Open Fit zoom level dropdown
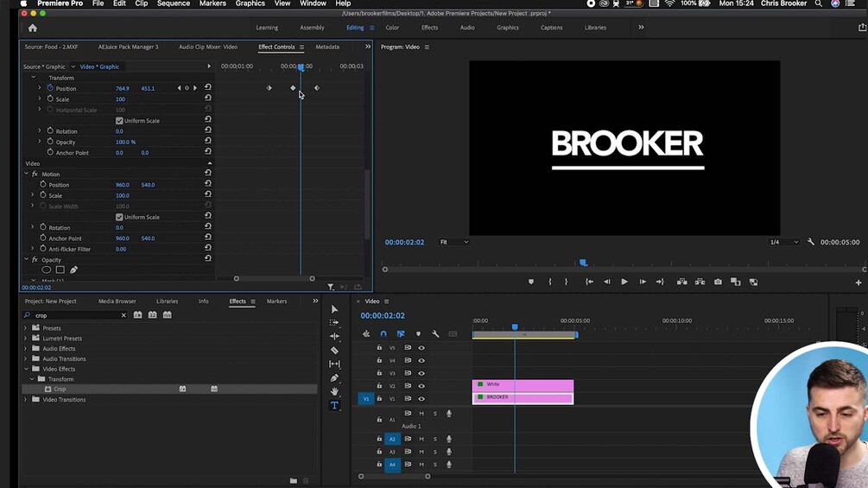This screenshot has width=868, height=488. point(454,242)
